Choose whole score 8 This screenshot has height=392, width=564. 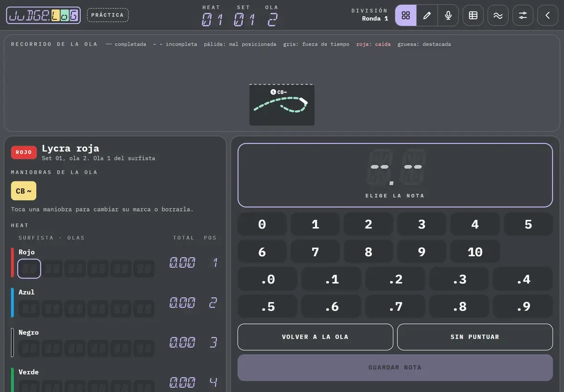pyautogui.click(x=369, y=251)
